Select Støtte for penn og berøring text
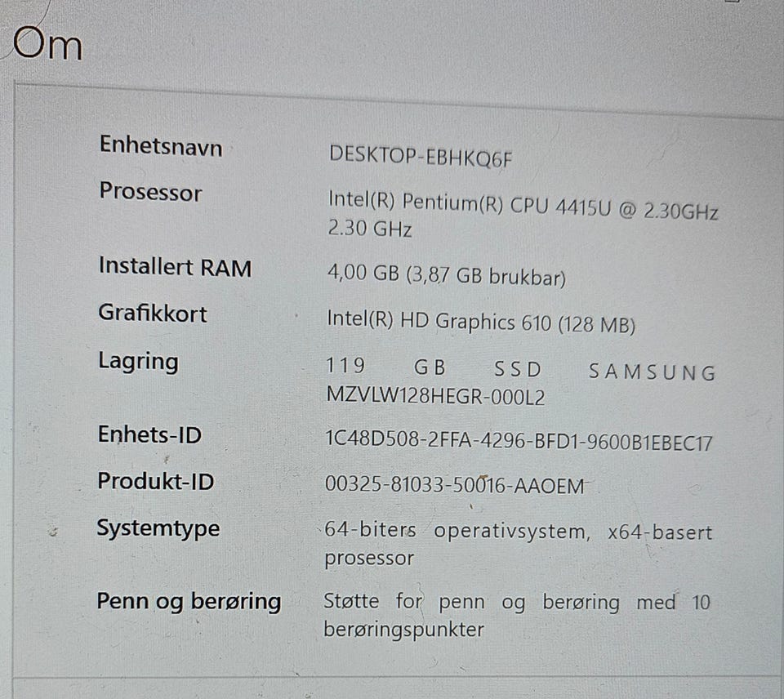Screen dimensions: 784x699 pos(517,602)
